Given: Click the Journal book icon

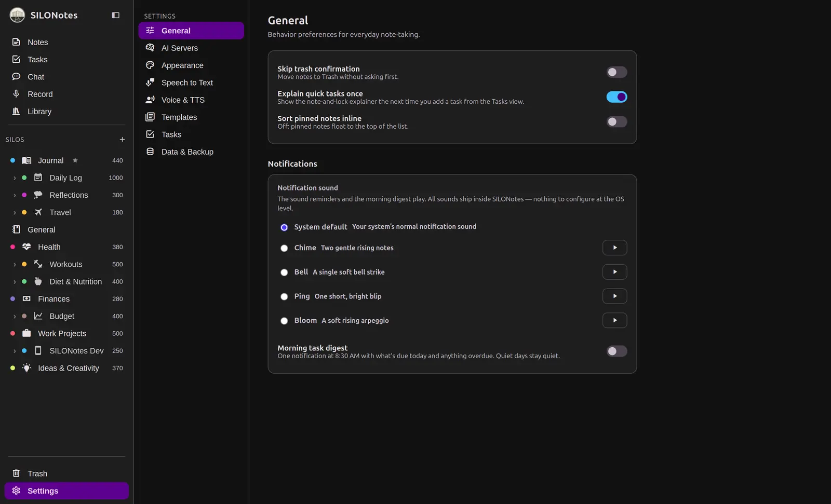Looking at the screenshot, I should (x=26, y=160).
